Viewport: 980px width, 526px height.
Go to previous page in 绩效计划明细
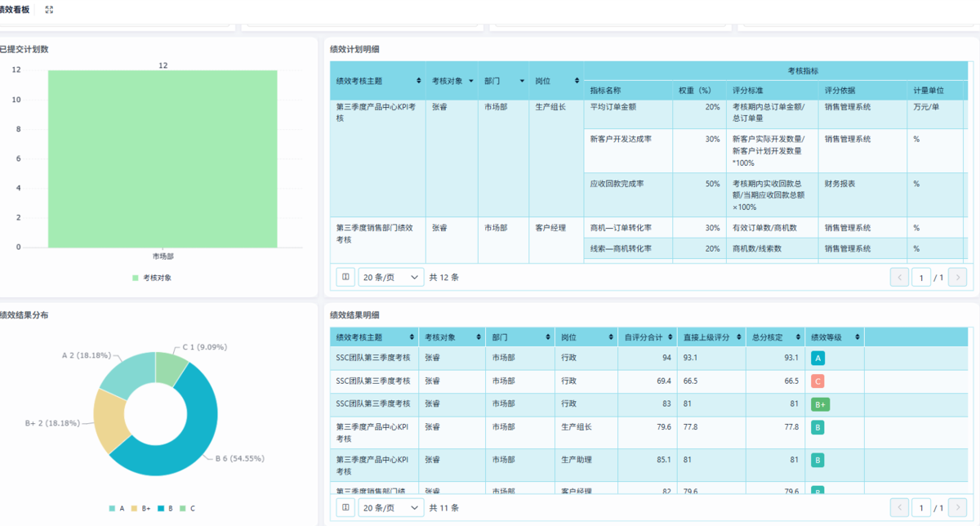(900, 278)
